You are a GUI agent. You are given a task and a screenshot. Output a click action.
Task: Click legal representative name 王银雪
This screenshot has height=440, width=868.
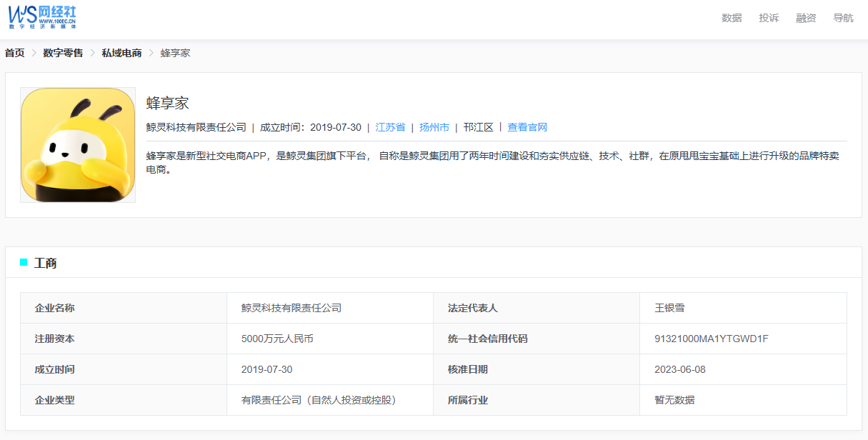pos(669,308)
